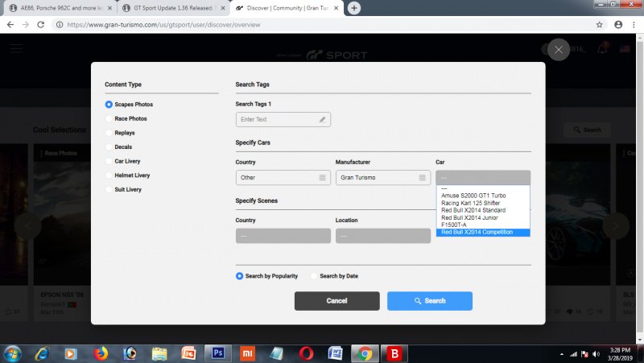Open media player icon in taskbar
This screenshot has height=363, width=644.
71,353
